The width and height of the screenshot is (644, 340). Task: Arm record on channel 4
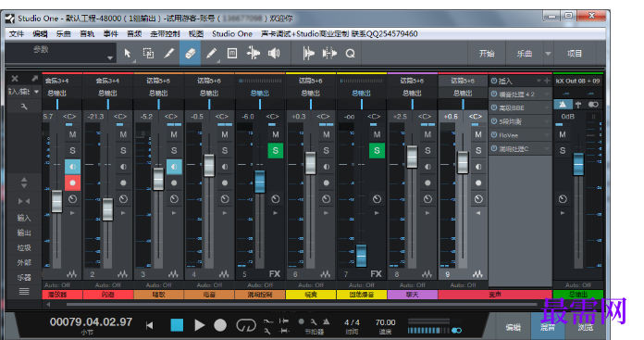[x=225, y=183]
